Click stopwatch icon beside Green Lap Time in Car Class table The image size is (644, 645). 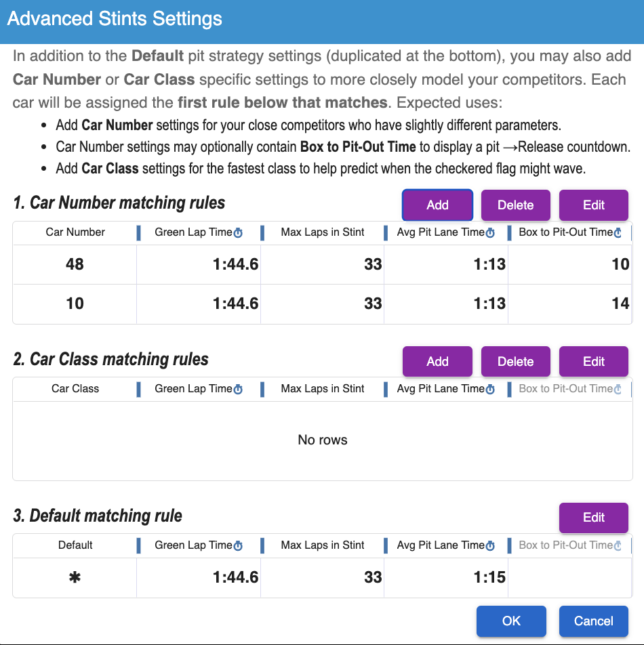(x=238, y=390)
